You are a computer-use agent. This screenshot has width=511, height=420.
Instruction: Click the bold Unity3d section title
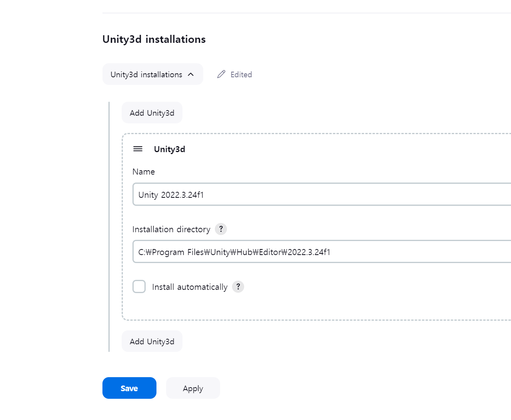tap(170, 149)
